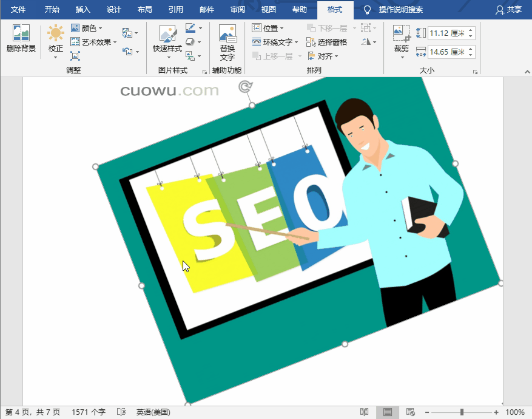Viewport: 532px width, 419px height.
Task: Increase height with the spinner up arrow
Action: [471, 30]
